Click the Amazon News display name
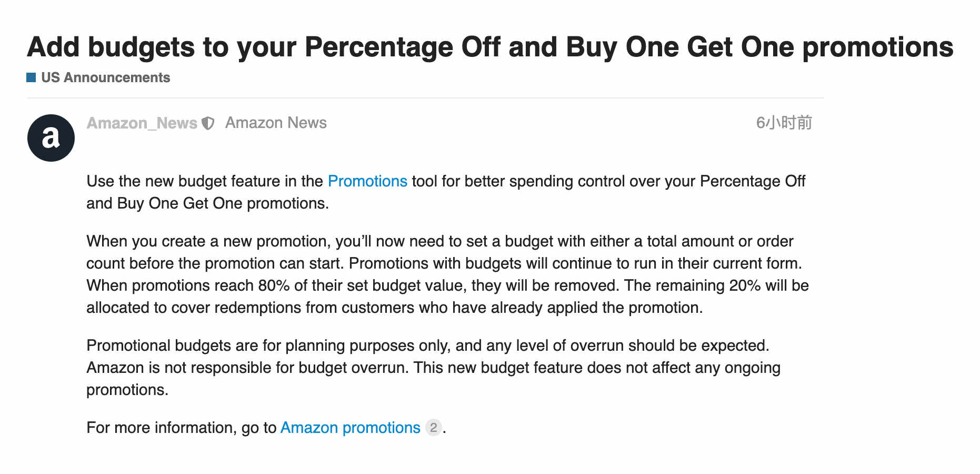 (x=276, y=123)
